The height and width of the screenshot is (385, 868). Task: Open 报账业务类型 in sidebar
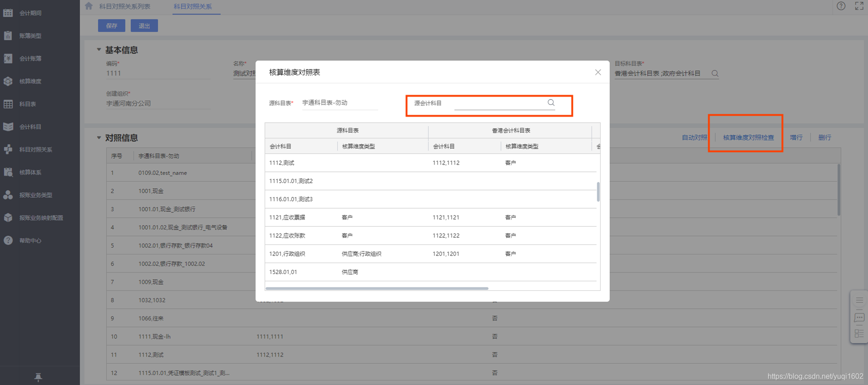point(35,195)
